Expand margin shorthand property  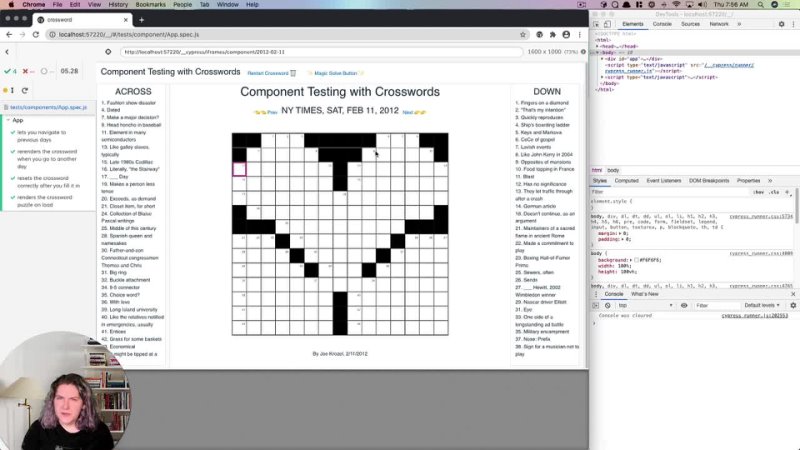tap(620, 233)
